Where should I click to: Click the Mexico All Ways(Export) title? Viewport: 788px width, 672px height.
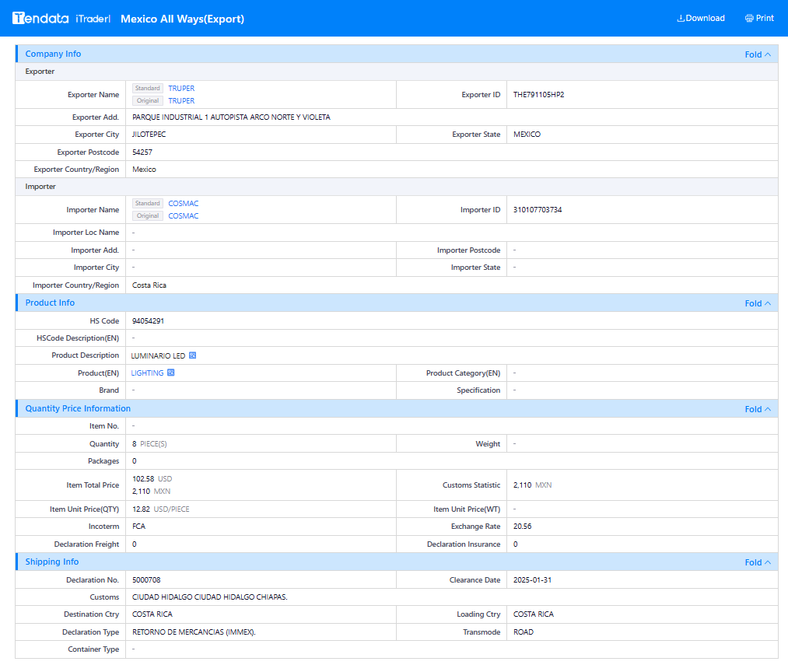point(183,19)
